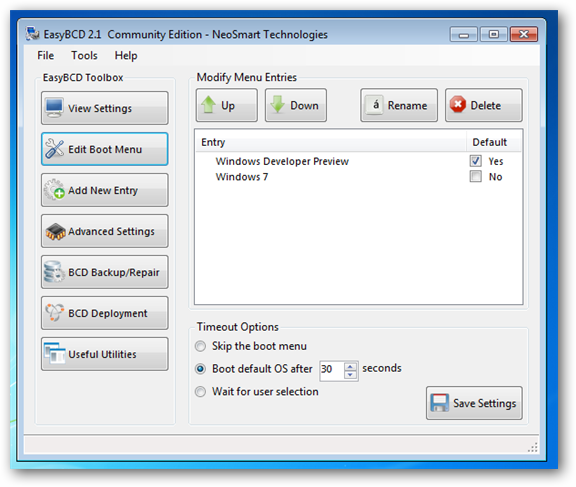Click the Yes text in Default column
The width and height of the screenshot is (576, 487).
coord(496,161)
